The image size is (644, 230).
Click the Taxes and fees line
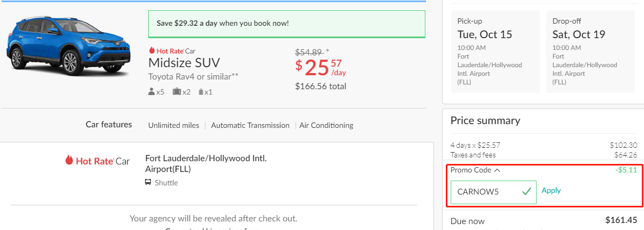pyautogui.click(x=544, y=155)
